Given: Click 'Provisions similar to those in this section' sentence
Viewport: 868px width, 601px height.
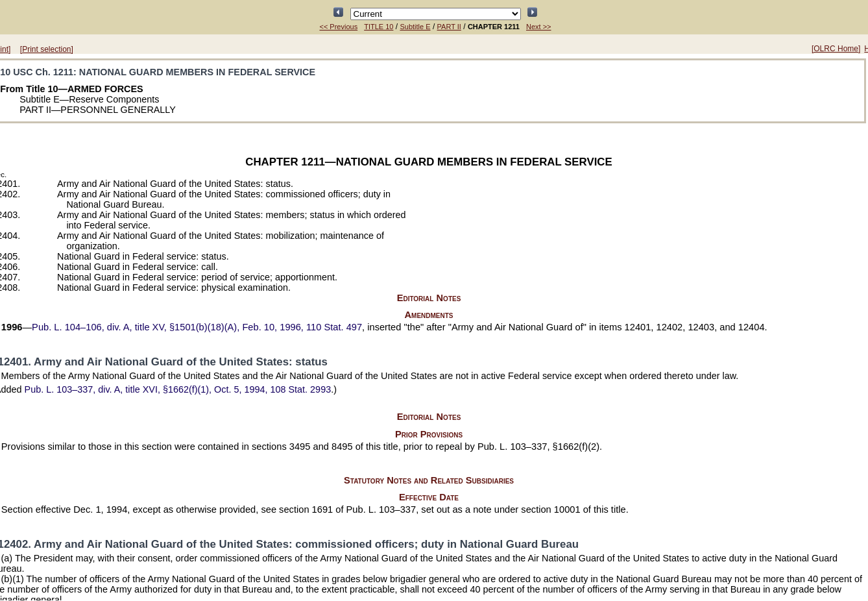Looking at the screenshot, I should coord(302,447).
